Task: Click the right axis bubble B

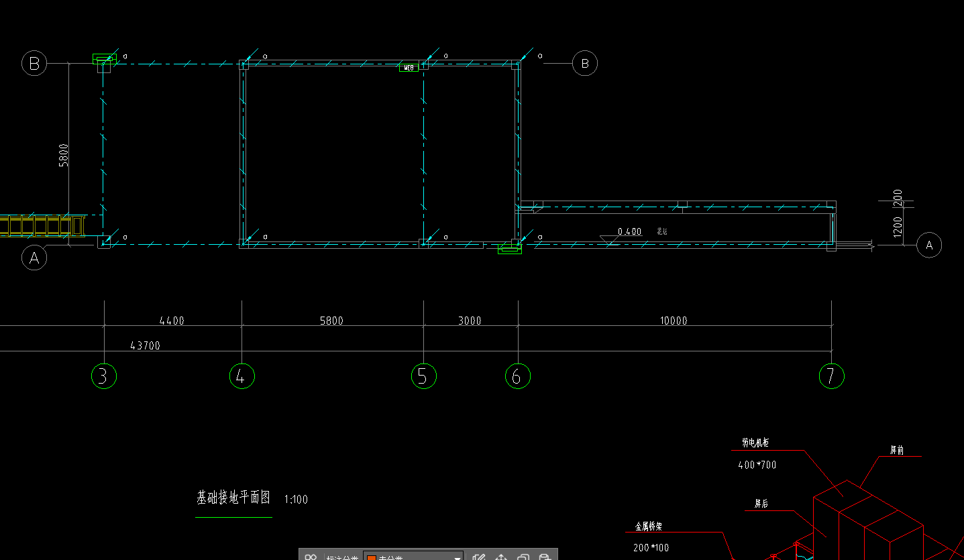Action: coord(584,64)
